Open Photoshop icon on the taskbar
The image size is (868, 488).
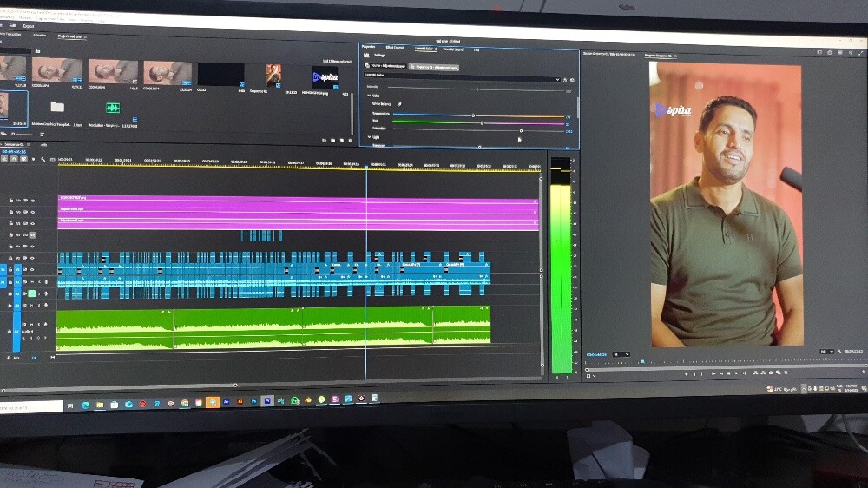(x=253, y=400)
